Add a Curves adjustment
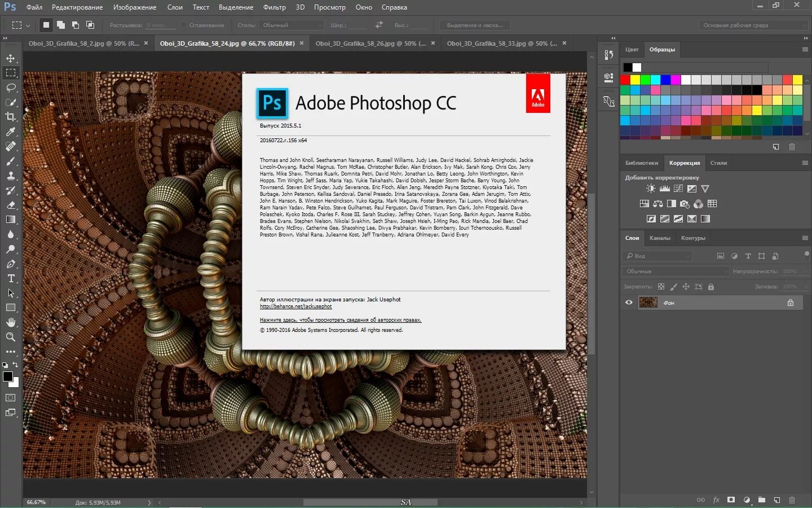Screen dimensions: 812x508 678,189
